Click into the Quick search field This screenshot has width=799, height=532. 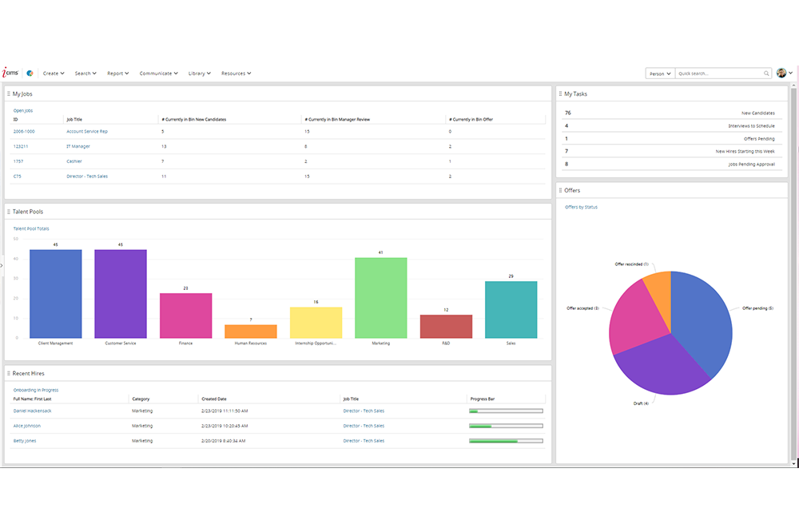718,73
